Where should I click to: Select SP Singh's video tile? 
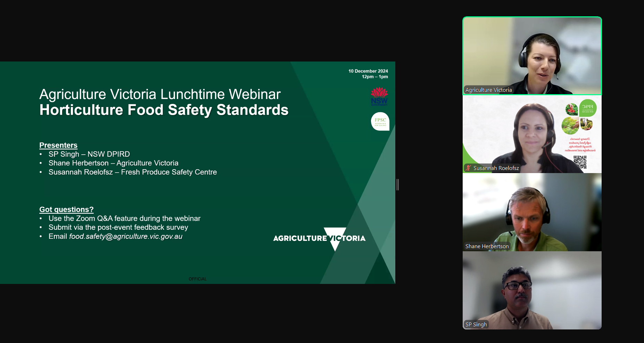coord(532,291)
